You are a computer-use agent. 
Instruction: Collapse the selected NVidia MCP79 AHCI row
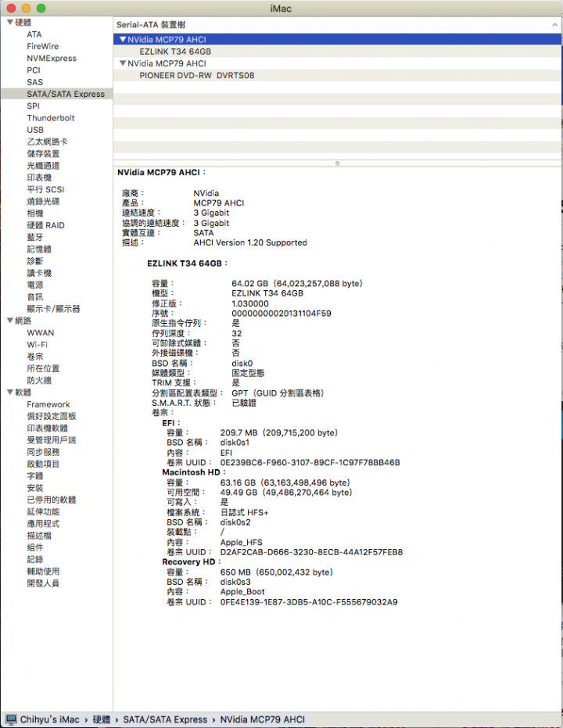123,39
